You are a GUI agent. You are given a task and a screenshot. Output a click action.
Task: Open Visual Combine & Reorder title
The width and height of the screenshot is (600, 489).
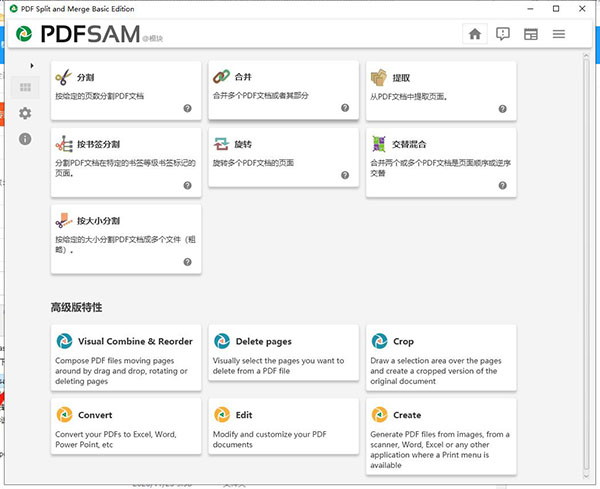[135, 341]
